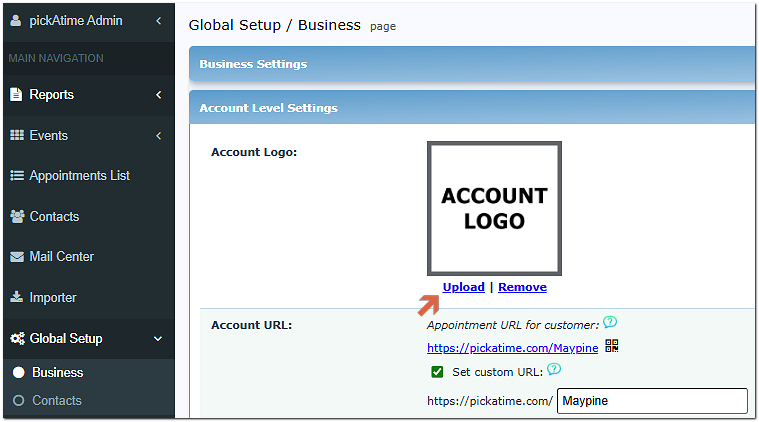Click the Remove link under Account Logo
This screenshot has height=422, width=759.
[x=522, y=287]
